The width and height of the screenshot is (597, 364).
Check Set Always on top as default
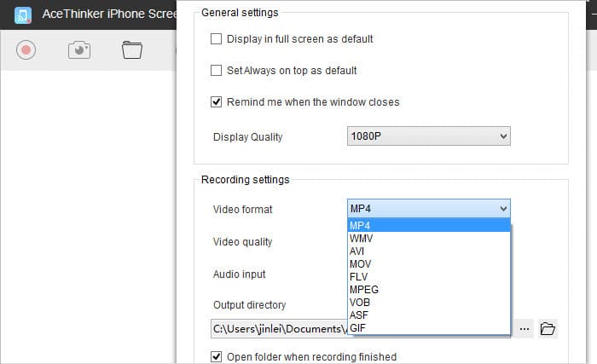[217, 71]
